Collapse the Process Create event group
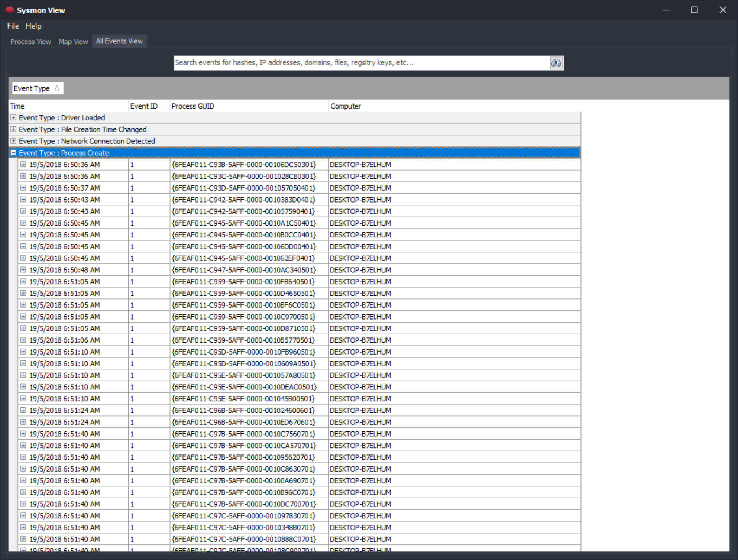738x560 pixels. pyautogui.click(x=13, y=153)
